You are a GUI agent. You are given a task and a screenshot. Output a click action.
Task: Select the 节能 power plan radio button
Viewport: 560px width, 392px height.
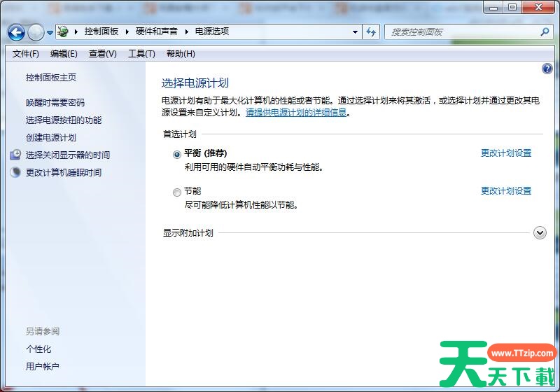[176, 192]
